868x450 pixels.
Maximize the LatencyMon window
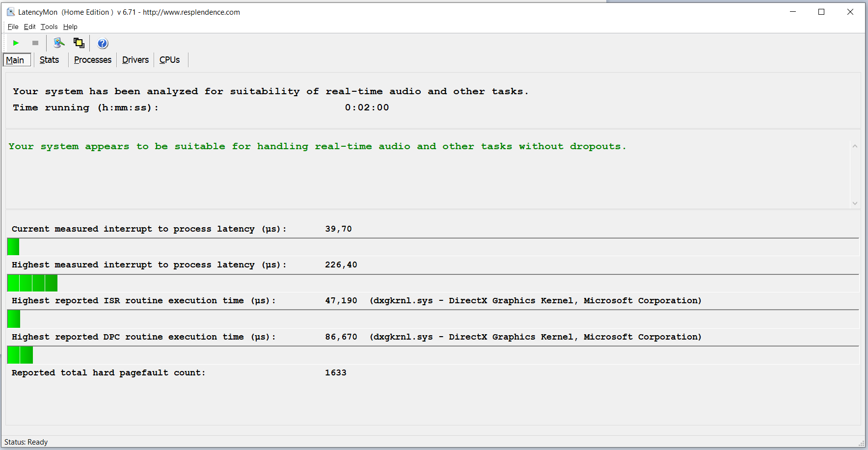821,12
